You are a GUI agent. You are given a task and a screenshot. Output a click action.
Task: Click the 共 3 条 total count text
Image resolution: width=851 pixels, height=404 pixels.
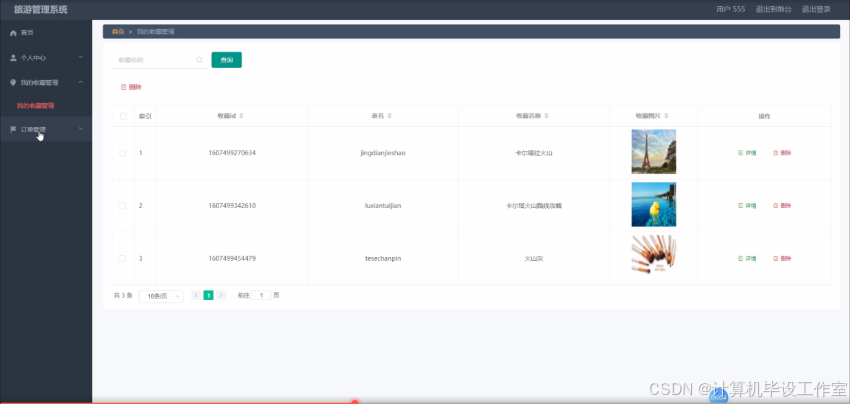click(x=123, y=295)
